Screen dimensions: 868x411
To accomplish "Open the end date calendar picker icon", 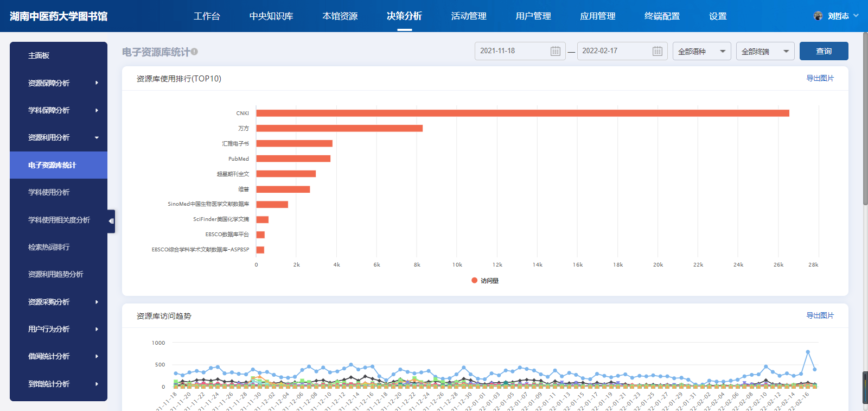I will tap(657, 51).
